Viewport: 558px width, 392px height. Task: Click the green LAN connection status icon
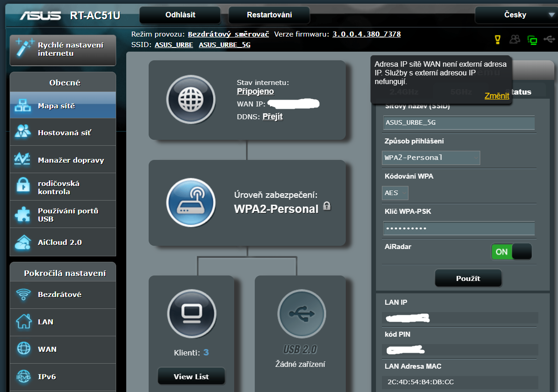[x=532, y=40]
